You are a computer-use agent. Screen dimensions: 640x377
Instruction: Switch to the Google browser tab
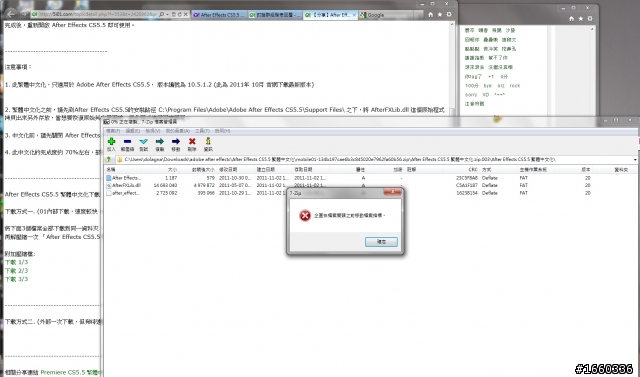[x=386, y=15]
